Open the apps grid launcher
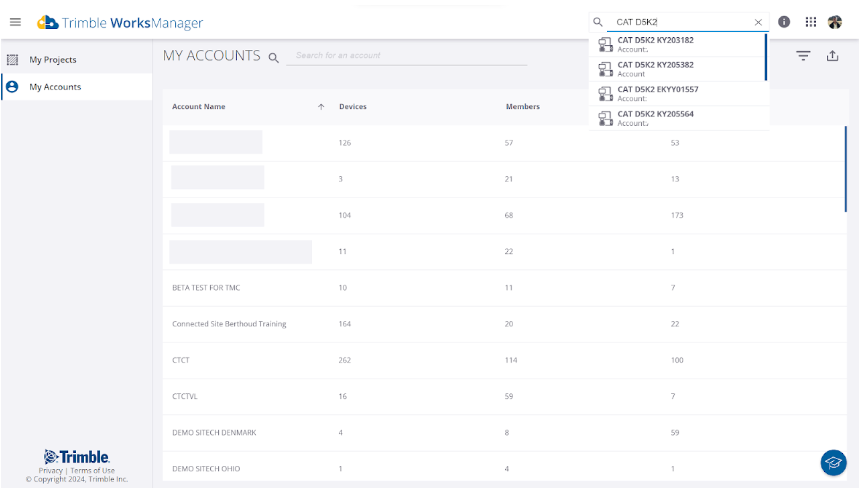This screenshot has height=489, width=859. click(810, 22)
